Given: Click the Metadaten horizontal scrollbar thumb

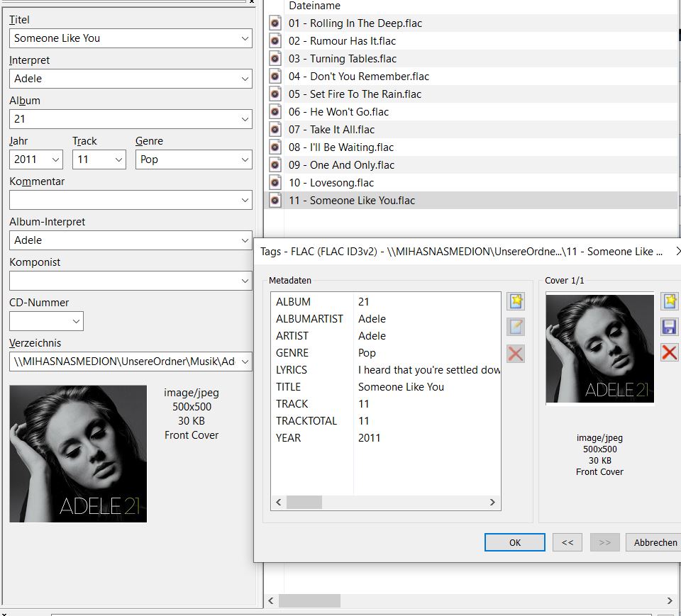Looking at the screenshot, I should [x=304, y=502].
